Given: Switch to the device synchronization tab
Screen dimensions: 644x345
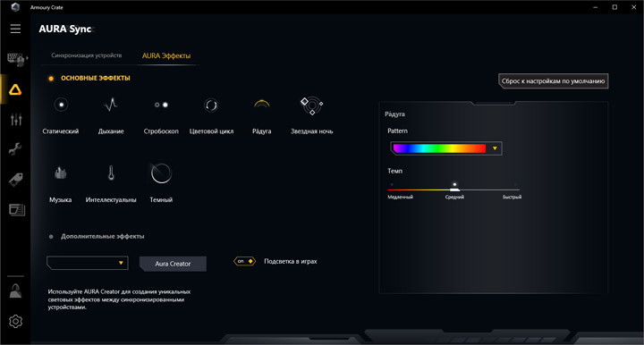Looking at the screenshot, I should click(x=86, y=55).
